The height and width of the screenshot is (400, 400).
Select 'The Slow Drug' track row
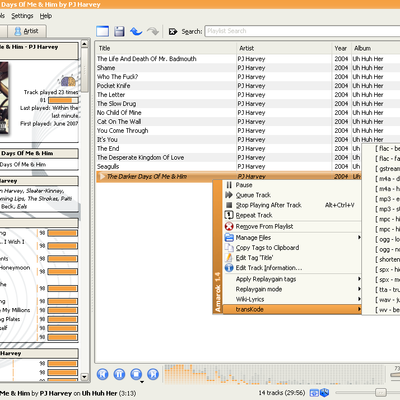tap(248, 104)
